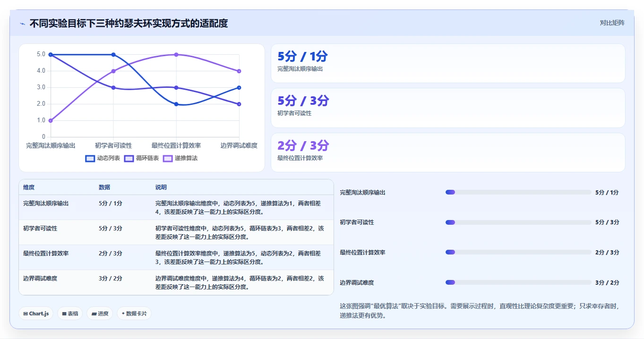
Task: Click the 初学者可读性 progress bar
Action: [x=518, y=222]
